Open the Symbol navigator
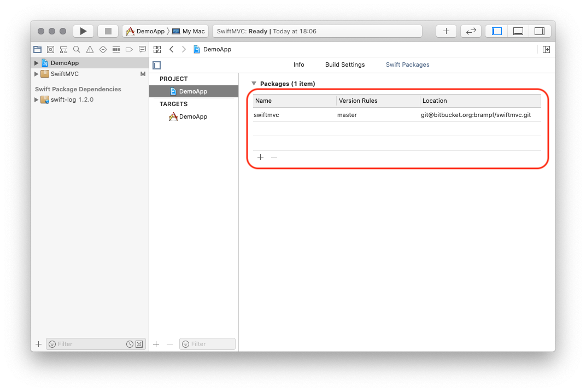This screenshot has width=586, height=392. (63, 49)
